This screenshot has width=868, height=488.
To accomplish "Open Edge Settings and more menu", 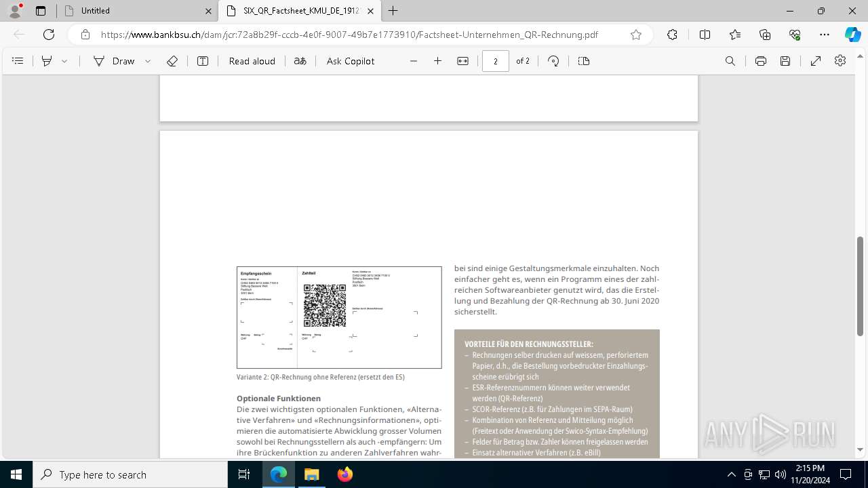I will click(825, 35).
